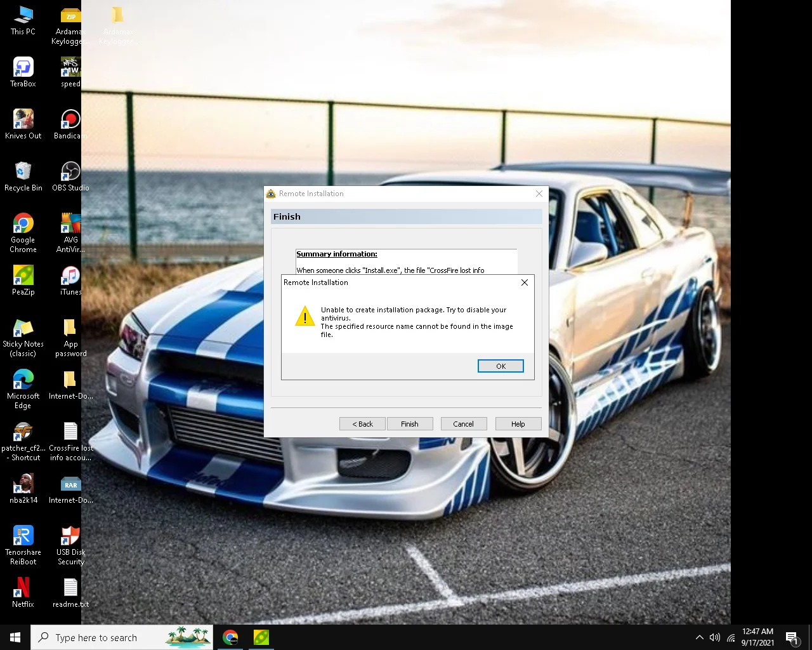Click the Cancel button

coord(463,424)
